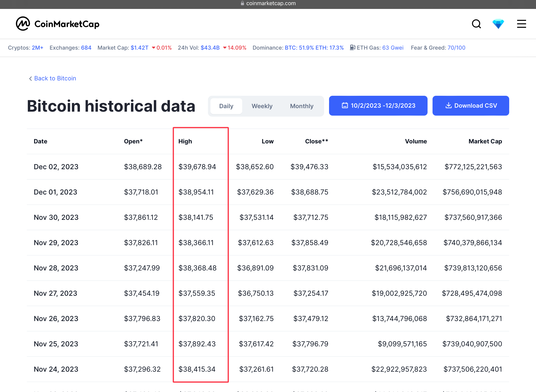536x392 pixels.
Task: Click the $38,415.34 high value
Action: (197, 369)
